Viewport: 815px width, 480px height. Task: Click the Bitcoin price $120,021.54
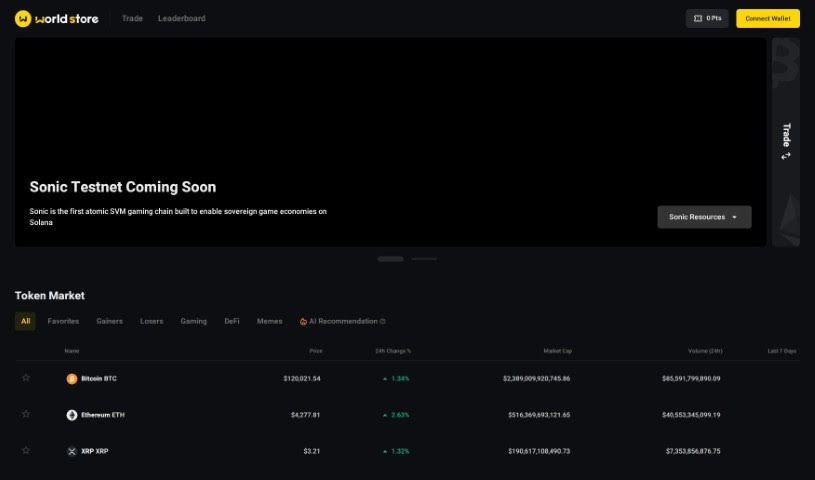point(302,379)
